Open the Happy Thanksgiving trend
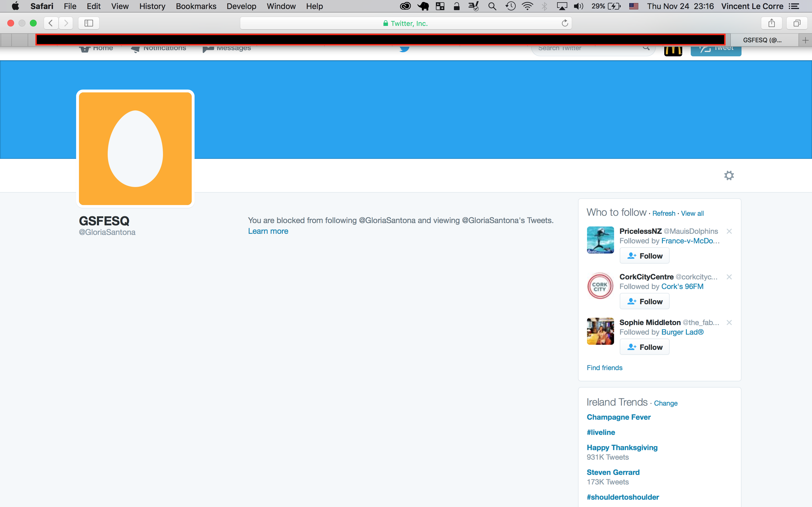Viewport: 812px width, 507px height. pos(622,447)
